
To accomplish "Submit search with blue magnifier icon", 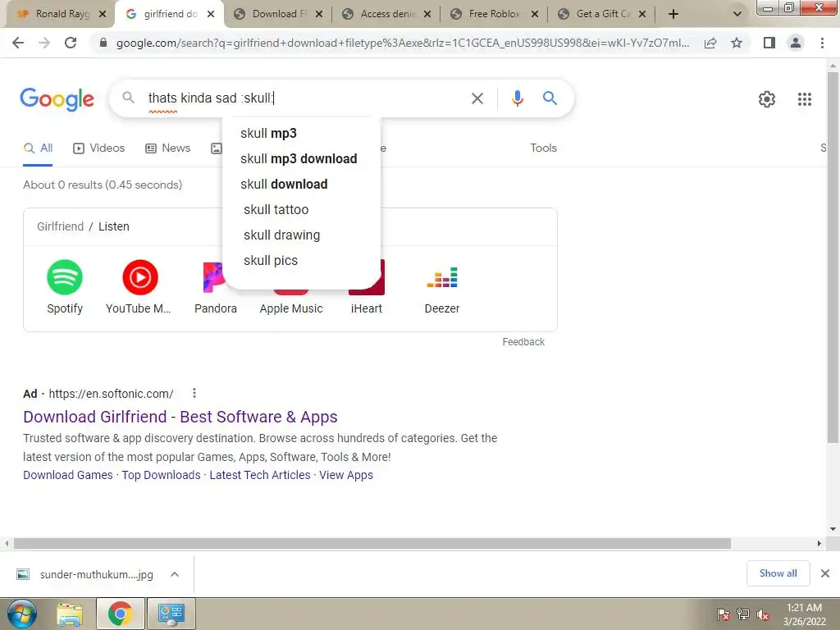I will (550, 98).
